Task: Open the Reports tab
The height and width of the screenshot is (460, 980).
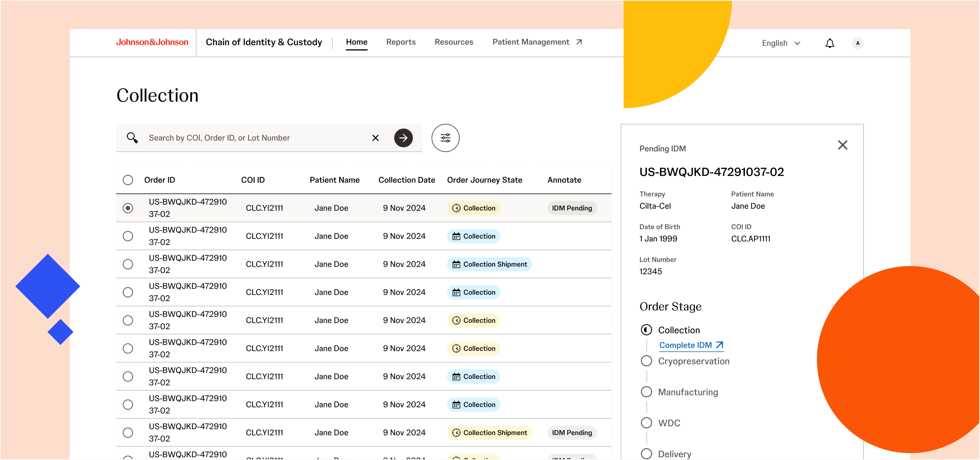Action: click(401, 42)
